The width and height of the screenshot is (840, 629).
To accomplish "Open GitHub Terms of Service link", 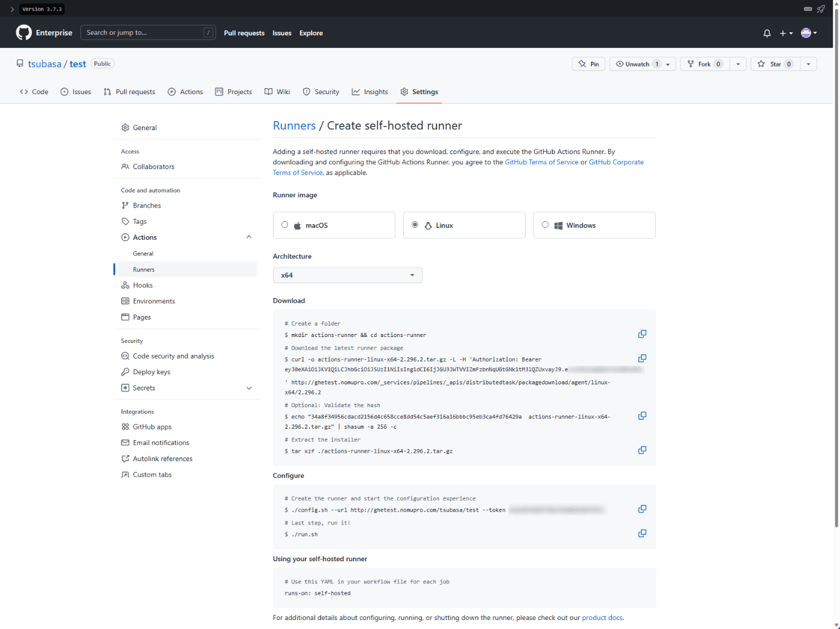I will coord(542,162).
